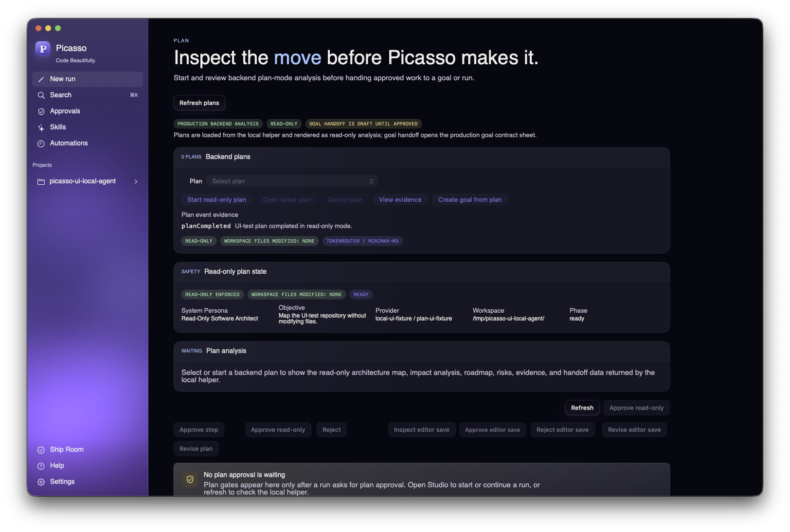The height and width of the screenshot is (532, 790).
Task: Click Revise editor save
Action: (634, 429)
